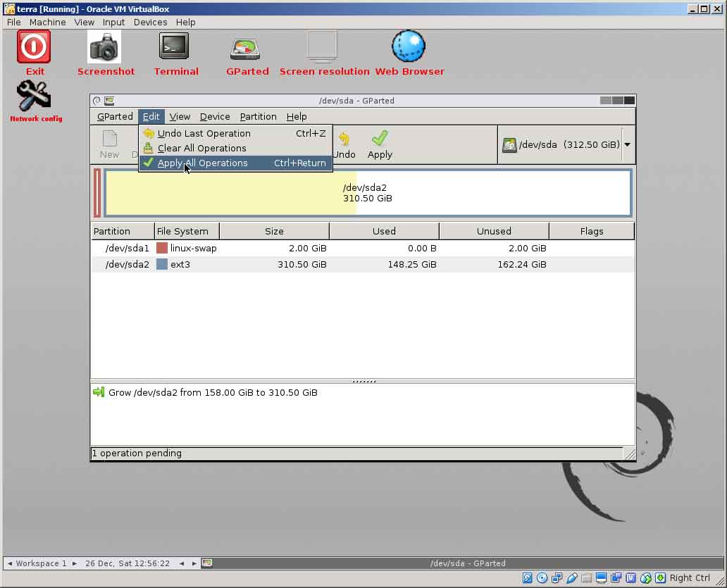This screenshot has height=588, width=727.
Task: Click the VirtualBox hard disk activity icon
Action: pyautogui.click(x=527, y=578)
